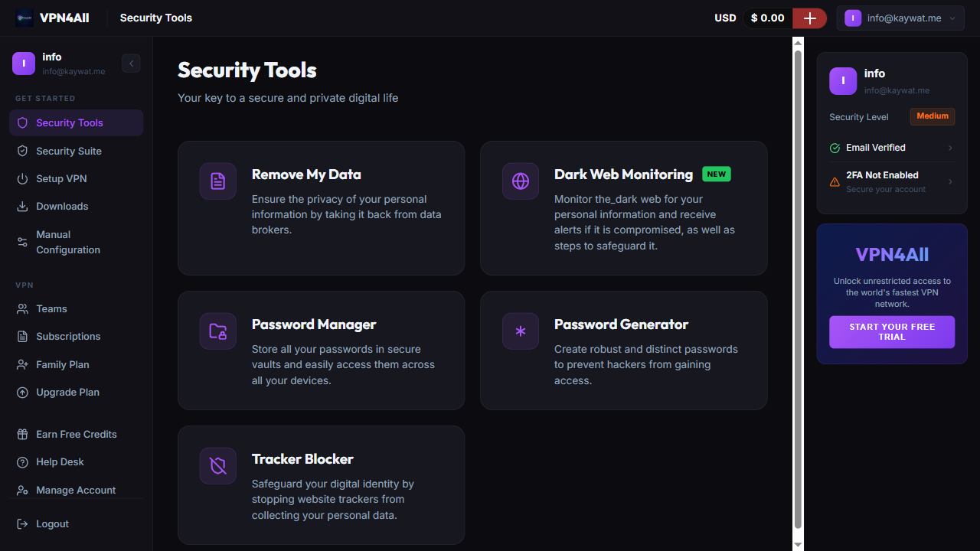Click the scrollbar up arrow

[x=798, y=43]
